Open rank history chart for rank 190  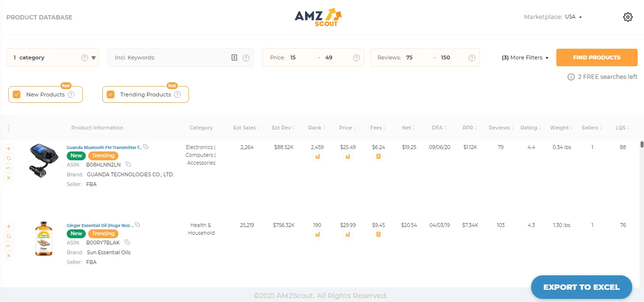click(x=318, y=234)
